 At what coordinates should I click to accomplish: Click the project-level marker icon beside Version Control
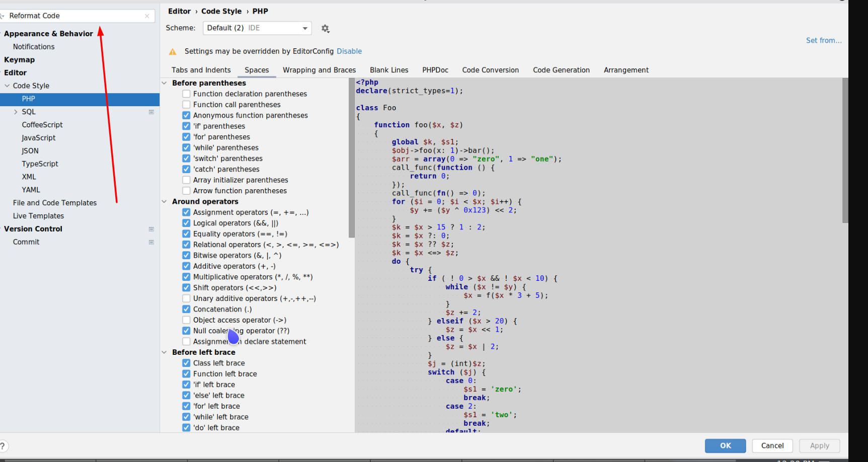[x=151, y=229]
